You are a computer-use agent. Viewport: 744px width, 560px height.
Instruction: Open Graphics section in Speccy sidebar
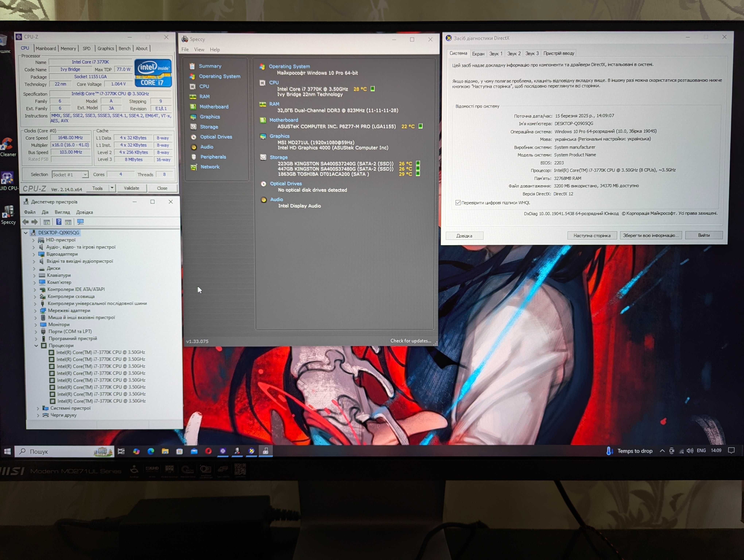click(210, 117)
